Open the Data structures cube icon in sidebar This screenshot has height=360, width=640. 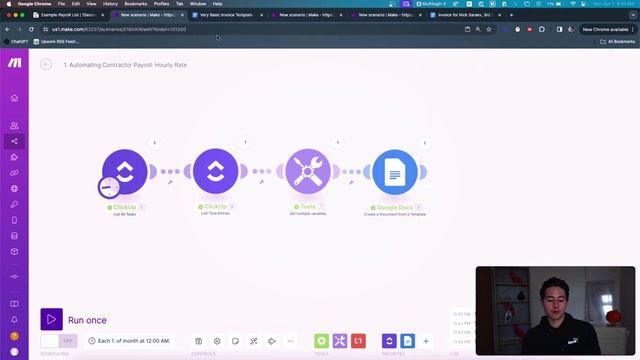[14, 251]
